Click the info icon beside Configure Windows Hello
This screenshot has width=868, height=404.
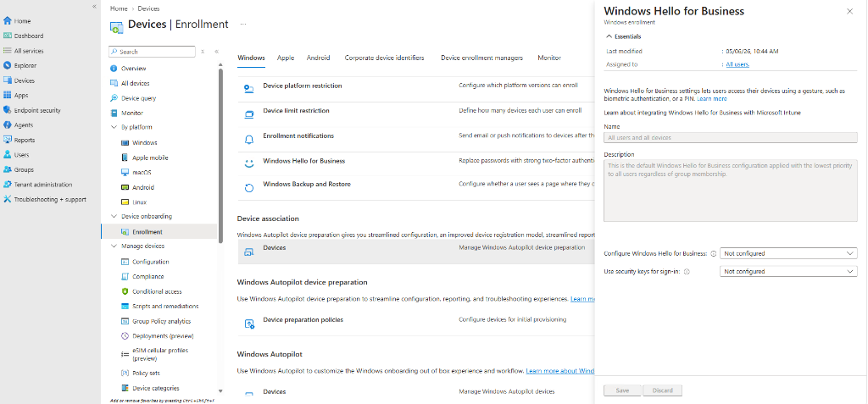tap(714, 253)
